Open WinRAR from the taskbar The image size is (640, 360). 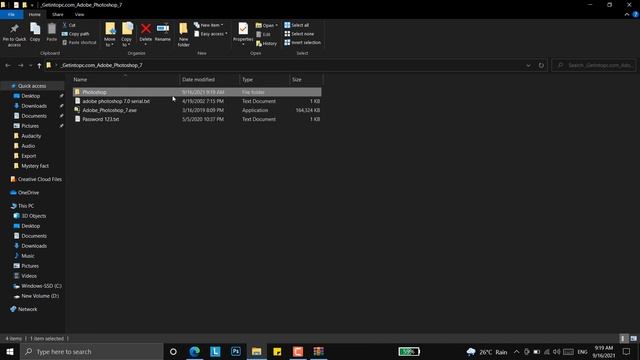[x=318, y=351]
